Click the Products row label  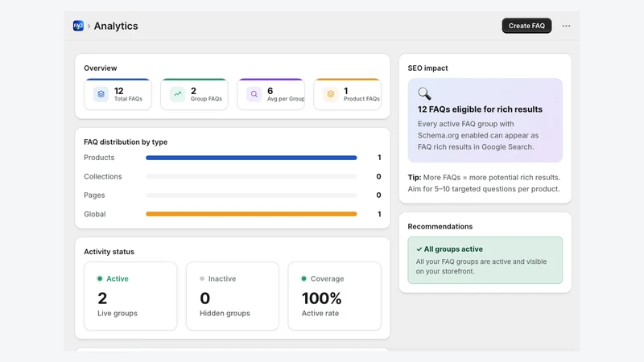pyautogui.click(x=99, y=158)
